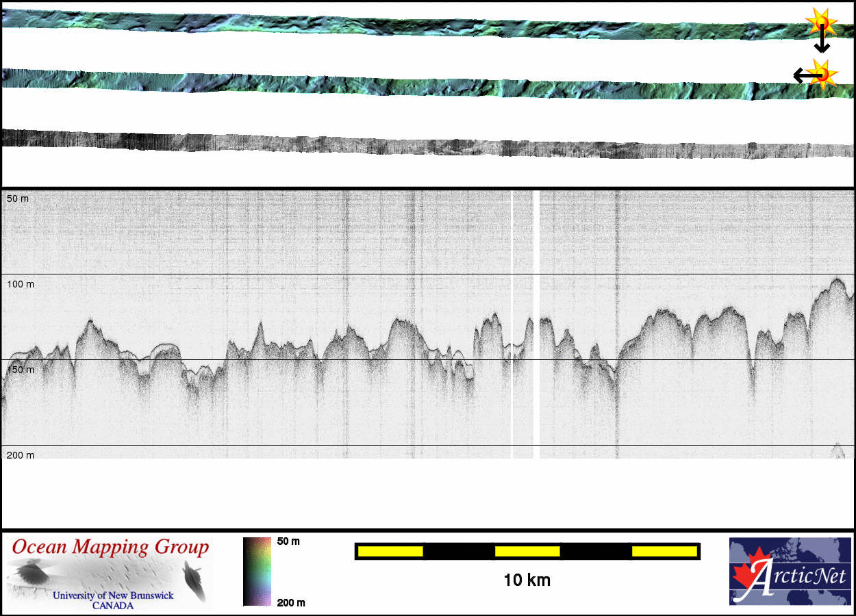Click the sun icon with left-pointing arrow
Viewport: 856px width, 616px height.
(x=822, y=73)
